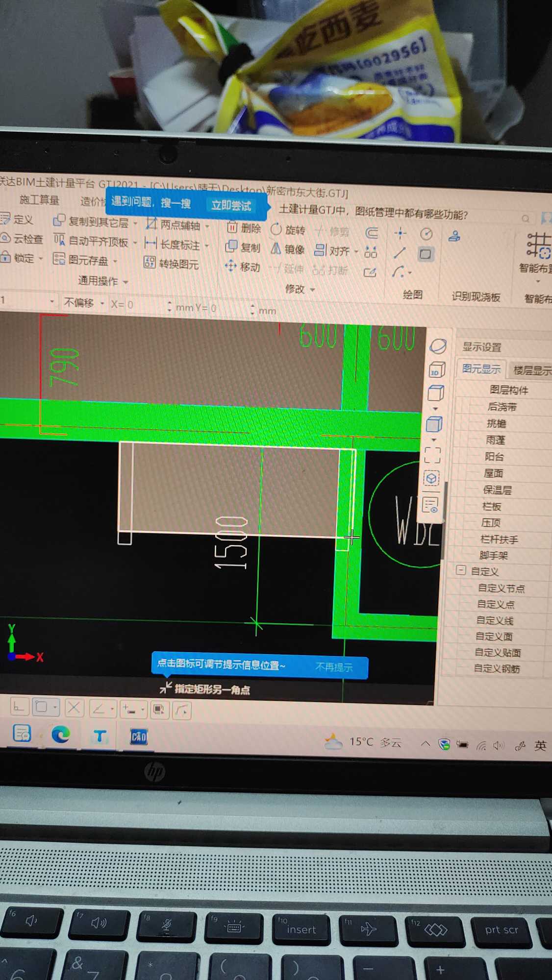
Task: Select the straight line draw tool
Action: pyautogui.click(x=400, y=253)
